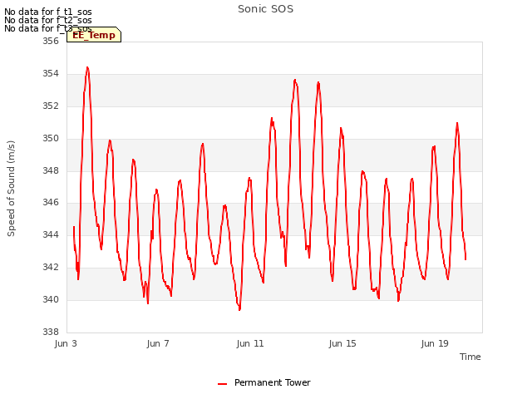Click the 'No data for f_t1_sos' message
The height and width of the screenshot is (399, 532).
coord(48,12)
